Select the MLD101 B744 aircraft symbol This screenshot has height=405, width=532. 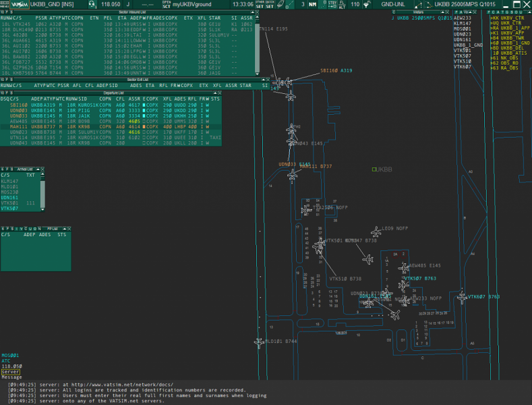[259, 342]
